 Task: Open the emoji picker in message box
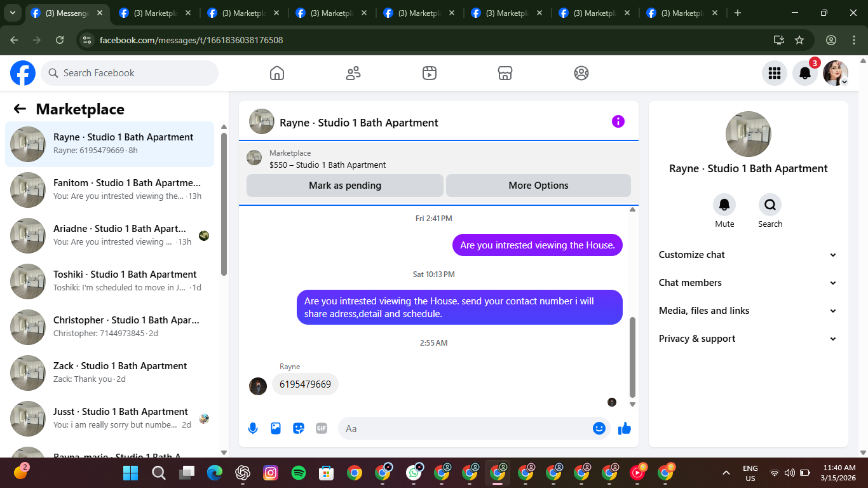pos(599,428)
